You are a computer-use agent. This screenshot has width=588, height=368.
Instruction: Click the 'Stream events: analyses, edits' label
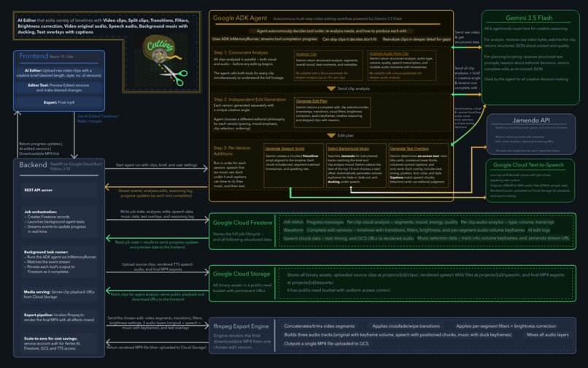click(x=156, y=193)
